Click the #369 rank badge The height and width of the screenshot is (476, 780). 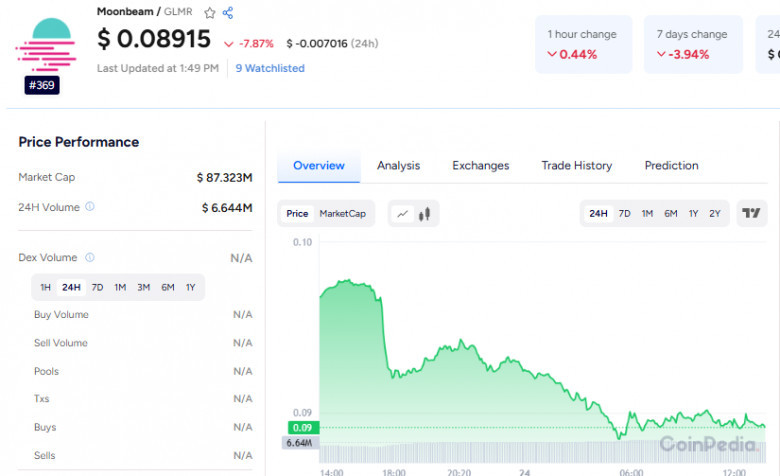click(x=42, y=85)
